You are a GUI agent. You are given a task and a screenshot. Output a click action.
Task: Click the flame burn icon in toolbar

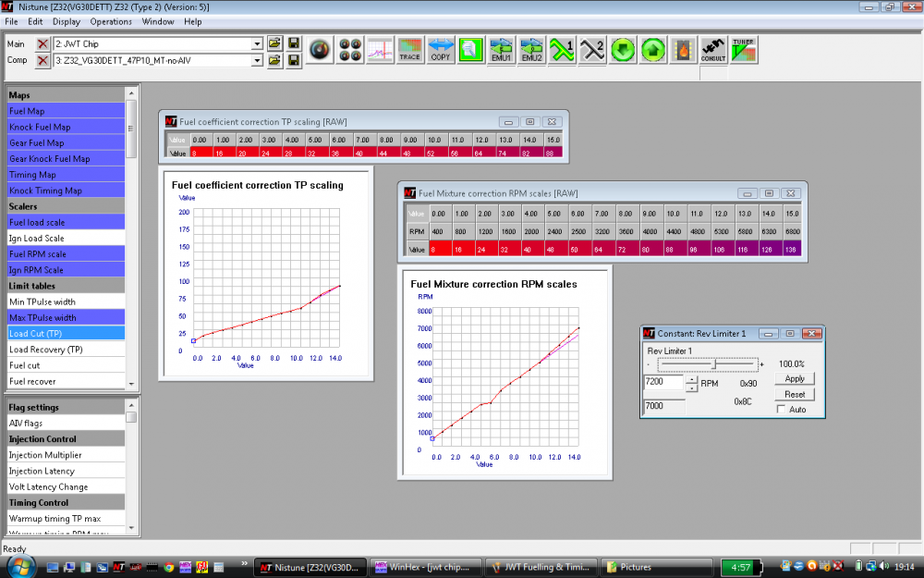coord(684,50)
